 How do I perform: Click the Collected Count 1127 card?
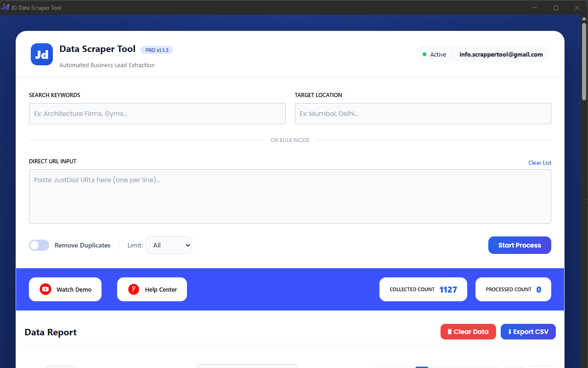tap(423, 289)
